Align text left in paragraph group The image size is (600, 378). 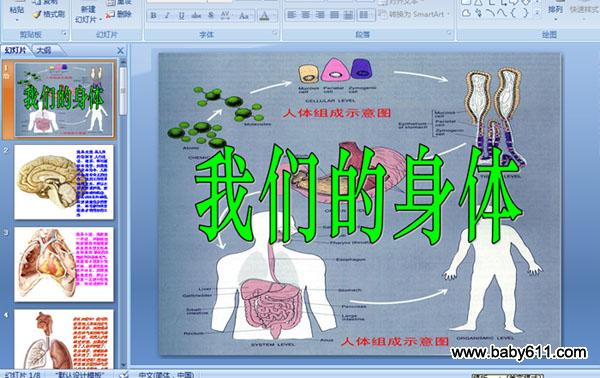coord(292,15)
